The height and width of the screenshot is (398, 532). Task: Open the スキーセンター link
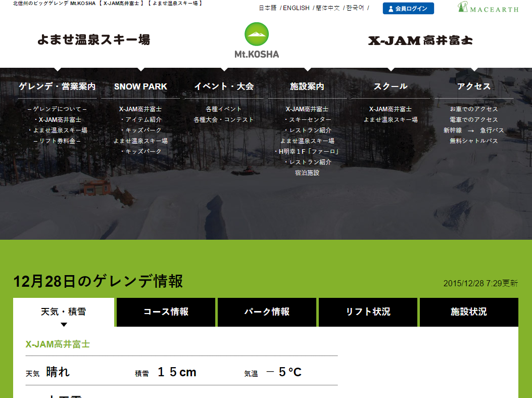[307, 119]
